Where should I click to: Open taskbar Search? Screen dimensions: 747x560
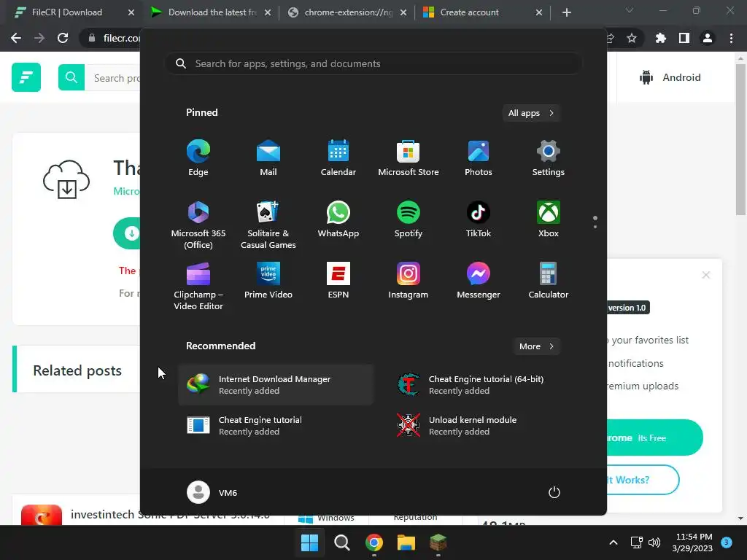pos(342,542)
